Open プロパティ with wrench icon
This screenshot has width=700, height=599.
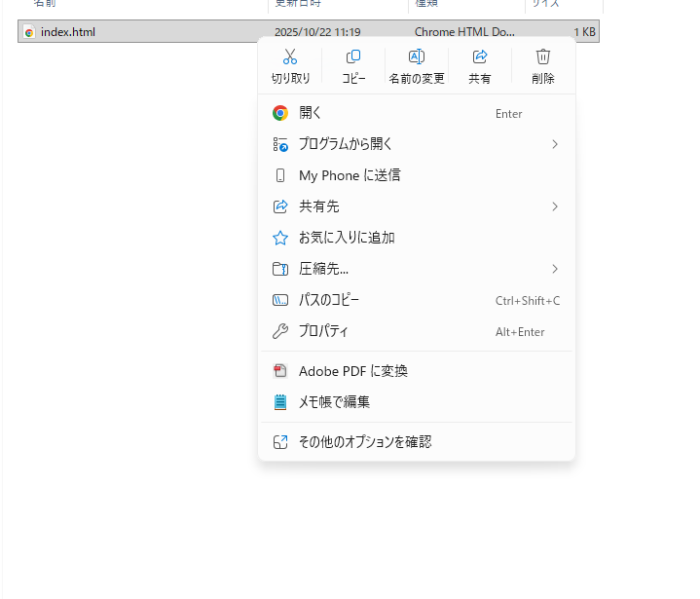(323, 331)
